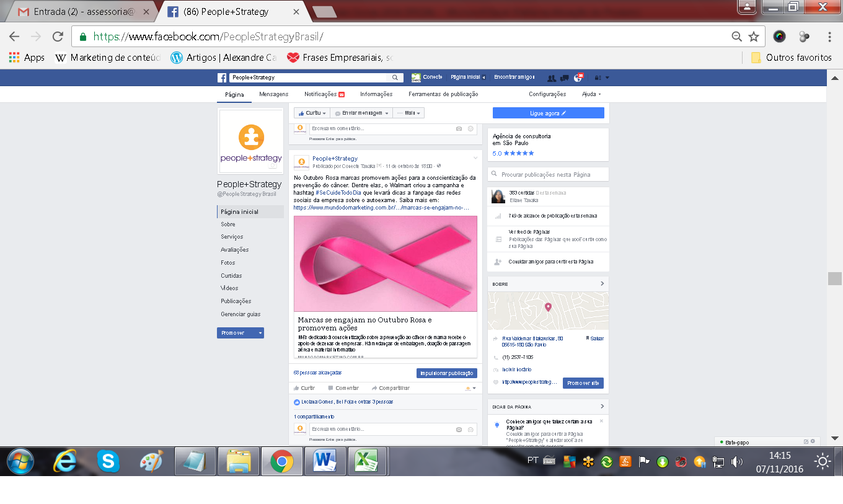This screenshot has width=843, height=504.
Task: Click the Ligue agora button
Action: (548, 113)
